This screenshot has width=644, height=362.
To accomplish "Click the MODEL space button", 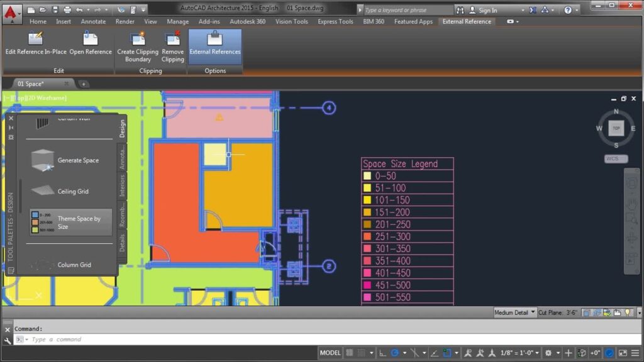I will coord(330,353).
